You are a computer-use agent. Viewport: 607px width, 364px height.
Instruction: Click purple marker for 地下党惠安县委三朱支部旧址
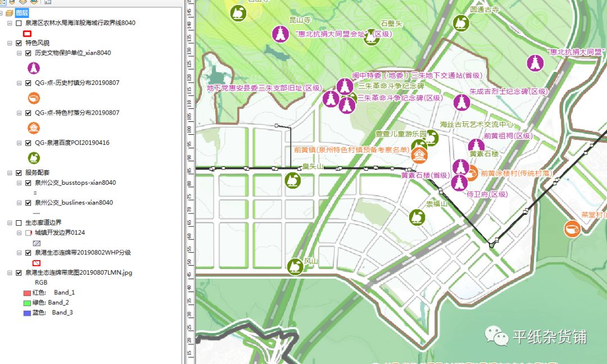click(x=331, y=99)
